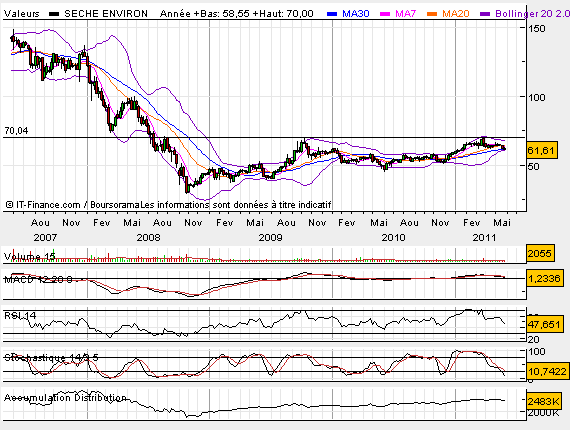The width and height of the screenshot is (570, 430).
Task: Click the yellow 1,2336 MACD value box
Action: click(545, 278)
